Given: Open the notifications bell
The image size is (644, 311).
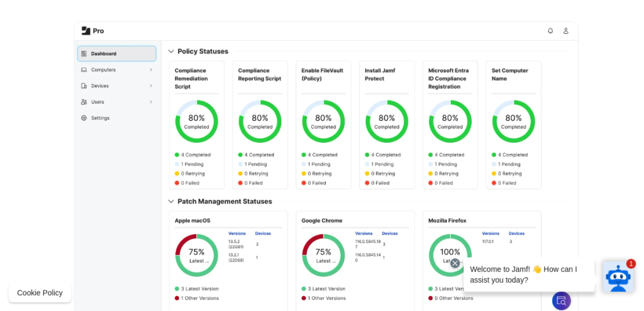Looking at the screenshot, I should click(550, 31).
